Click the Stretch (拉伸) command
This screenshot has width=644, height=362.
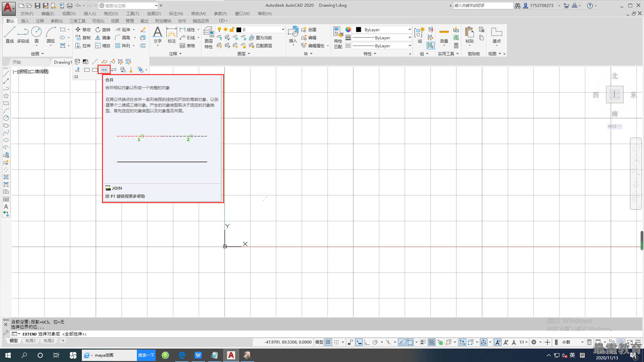(x=83, y=46)
